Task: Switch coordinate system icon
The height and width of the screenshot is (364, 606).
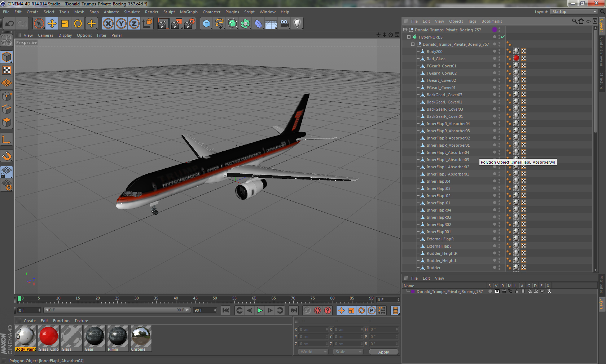Action: click(x=147, y=24)
